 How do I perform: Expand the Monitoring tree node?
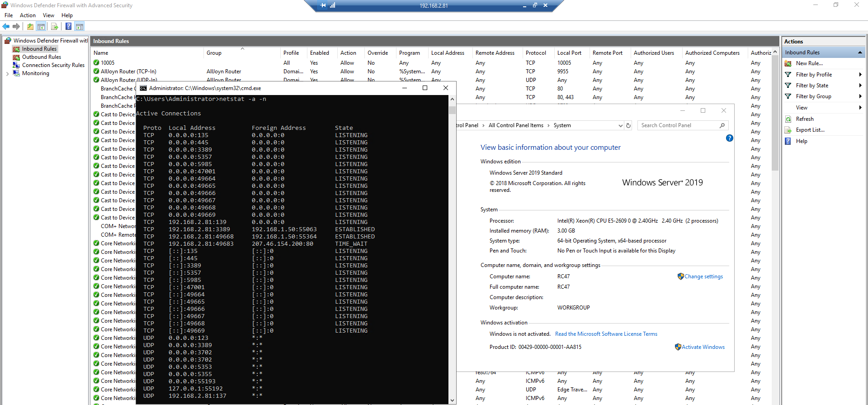coord(7,73)
